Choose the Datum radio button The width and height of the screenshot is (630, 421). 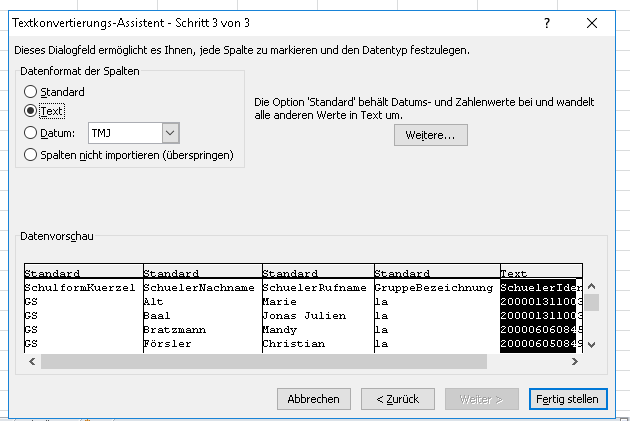31,132
